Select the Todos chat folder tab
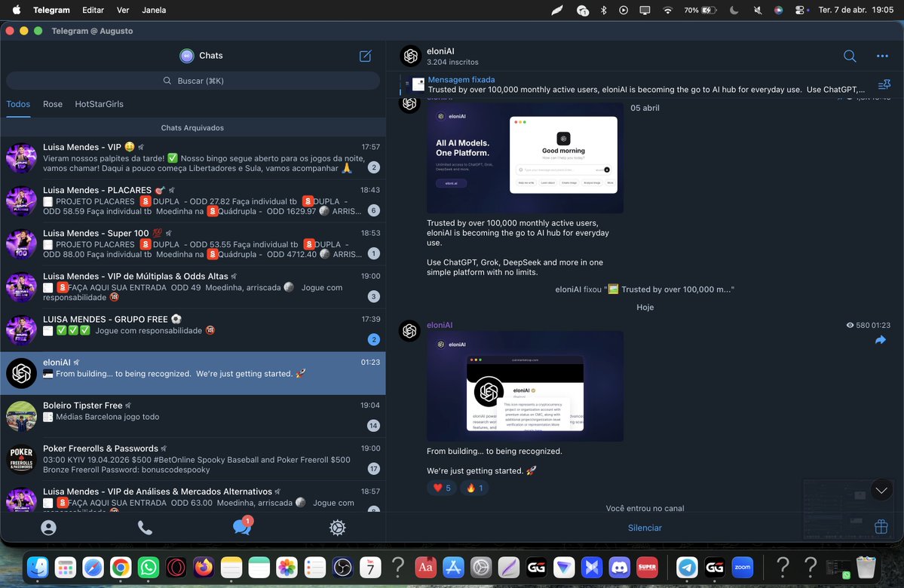 18,104
